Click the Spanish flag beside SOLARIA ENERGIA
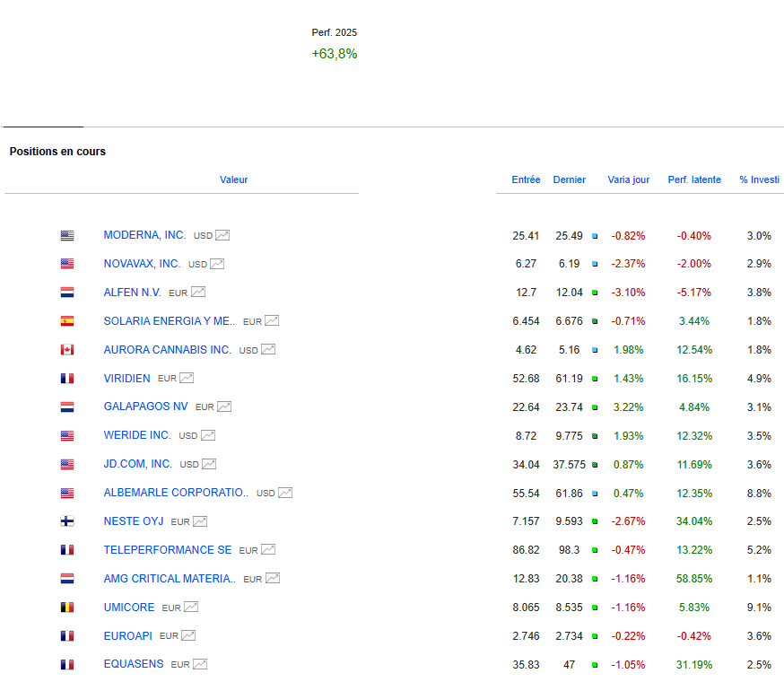Screen dimensions: 784x682 [67, 321]
